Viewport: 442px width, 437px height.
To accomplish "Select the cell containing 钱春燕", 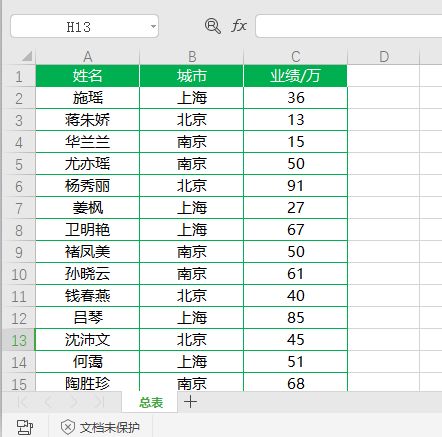I will pos(88,296).
